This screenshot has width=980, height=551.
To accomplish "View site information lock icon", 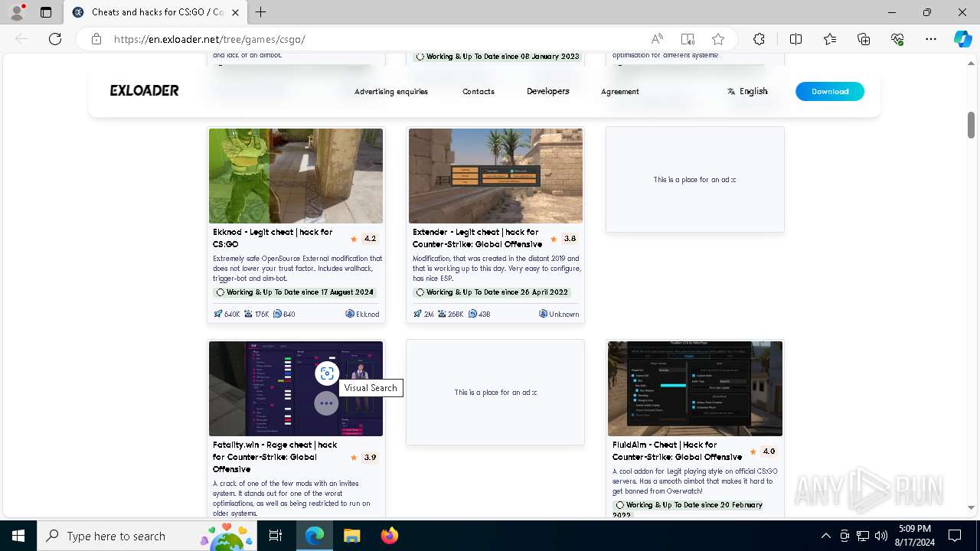I will [96, 39].
